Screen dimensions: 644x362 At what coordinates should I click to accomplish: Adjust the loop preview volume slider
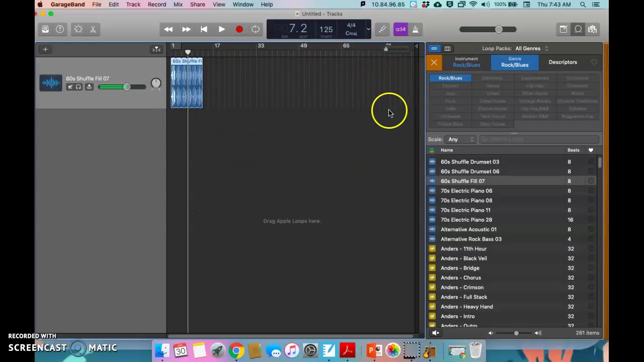tap(514, 333)
